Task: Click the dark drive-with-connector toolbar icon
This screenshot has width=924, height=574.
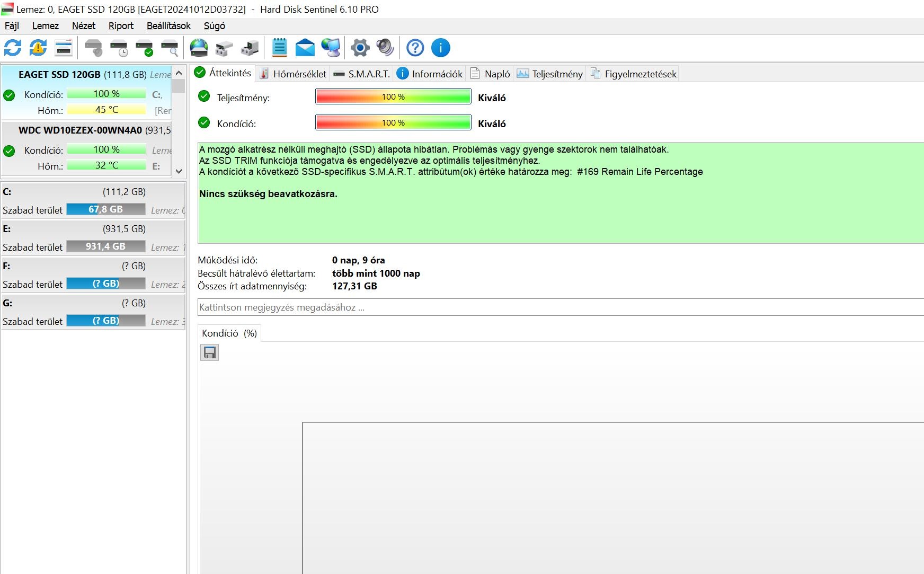Action: [250, 48]
